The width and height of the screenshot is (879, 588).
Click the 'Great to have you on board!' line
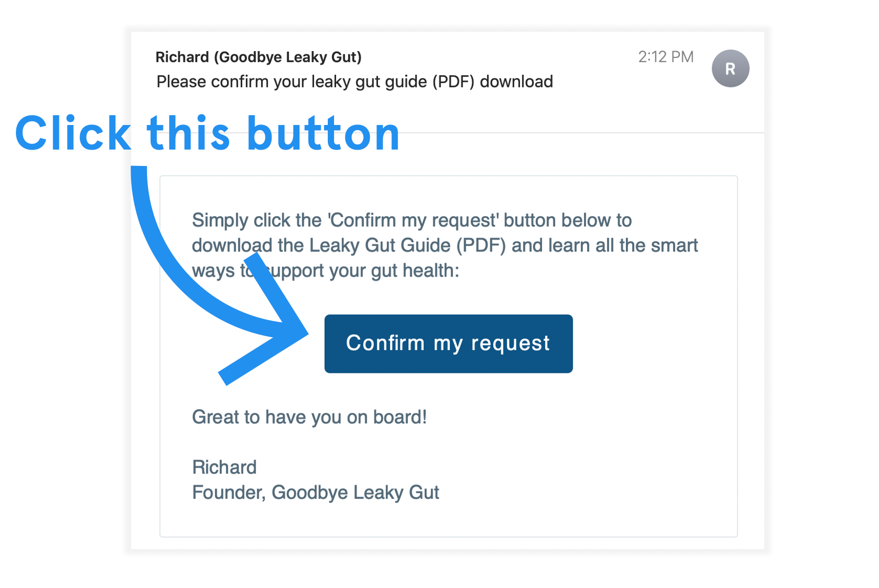[309, 417]
